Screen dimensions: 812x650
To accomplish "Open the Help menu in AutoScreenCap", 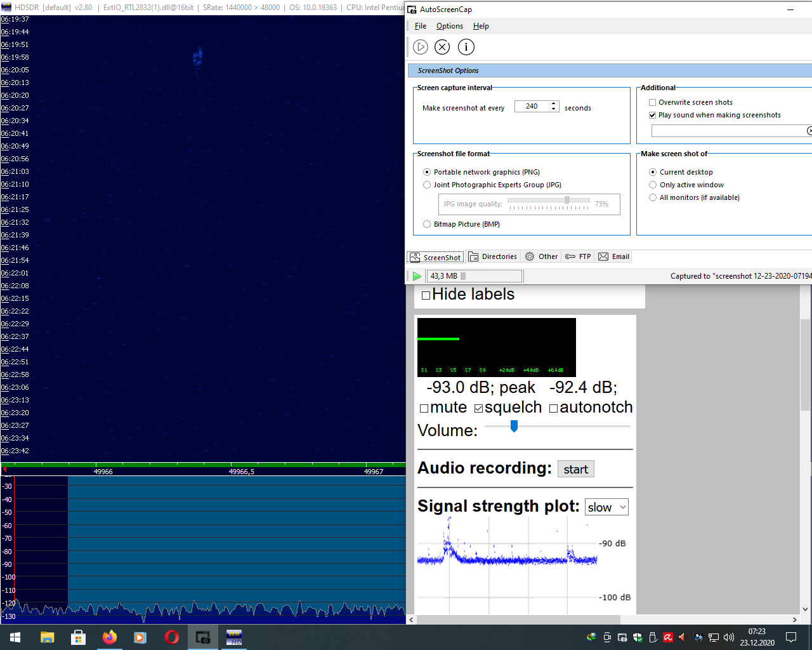I will point(481,26).
